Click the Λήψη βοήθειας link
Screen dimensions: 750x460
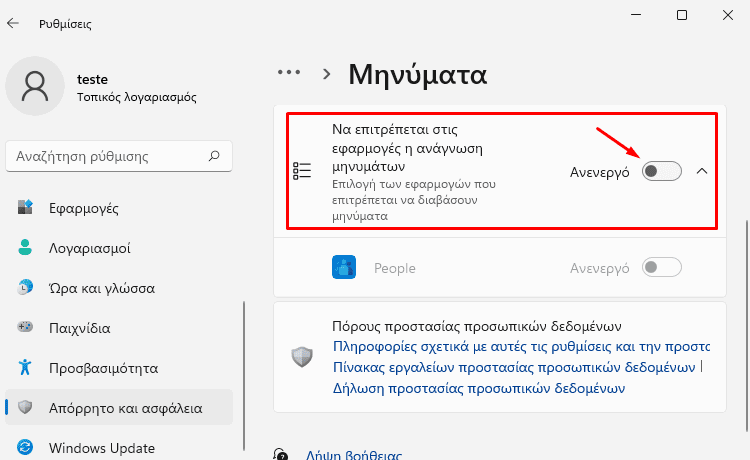tap(354, 454)
